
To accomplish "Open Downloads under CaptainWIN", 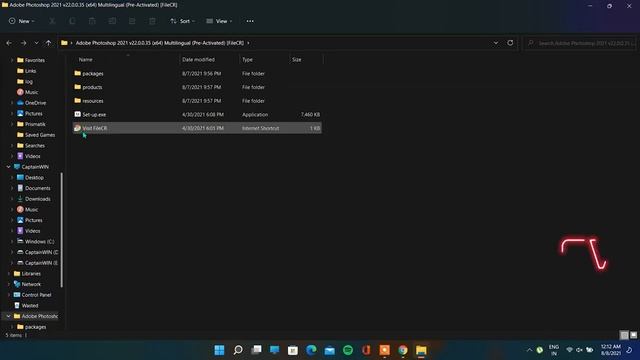I will [38, 199].
